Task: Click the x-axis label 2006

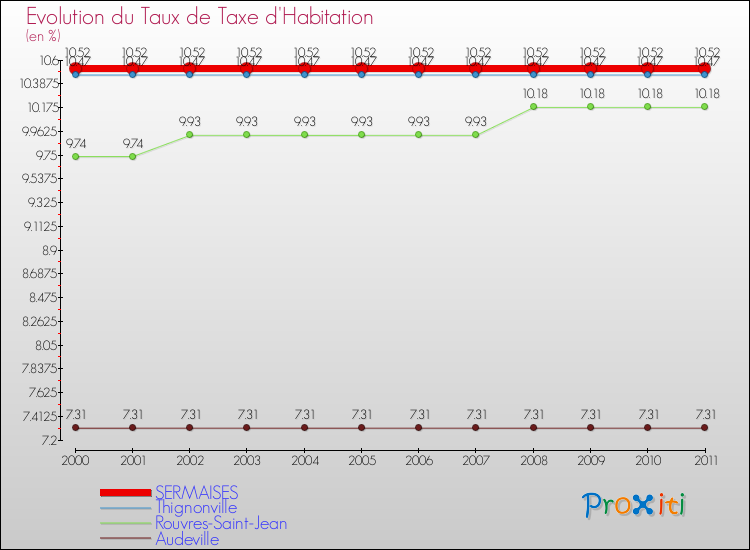Action: coord(419,460)
